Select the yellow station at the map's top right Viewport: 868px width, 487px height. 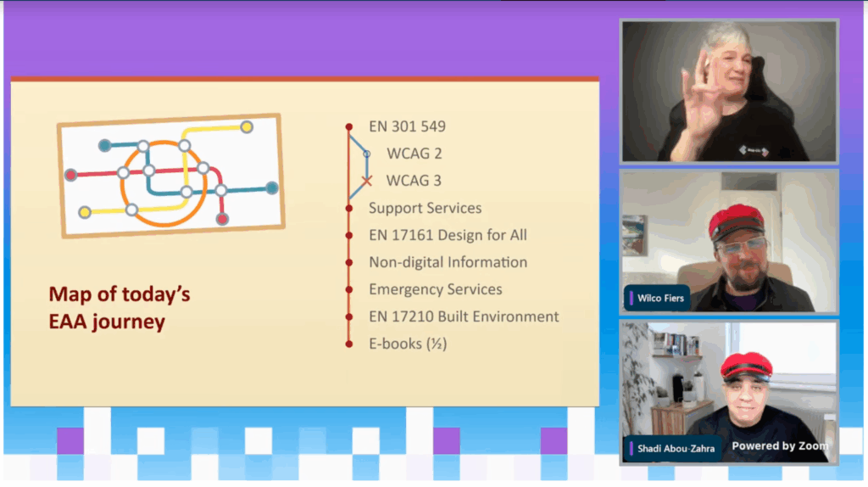tap(247, 127)
